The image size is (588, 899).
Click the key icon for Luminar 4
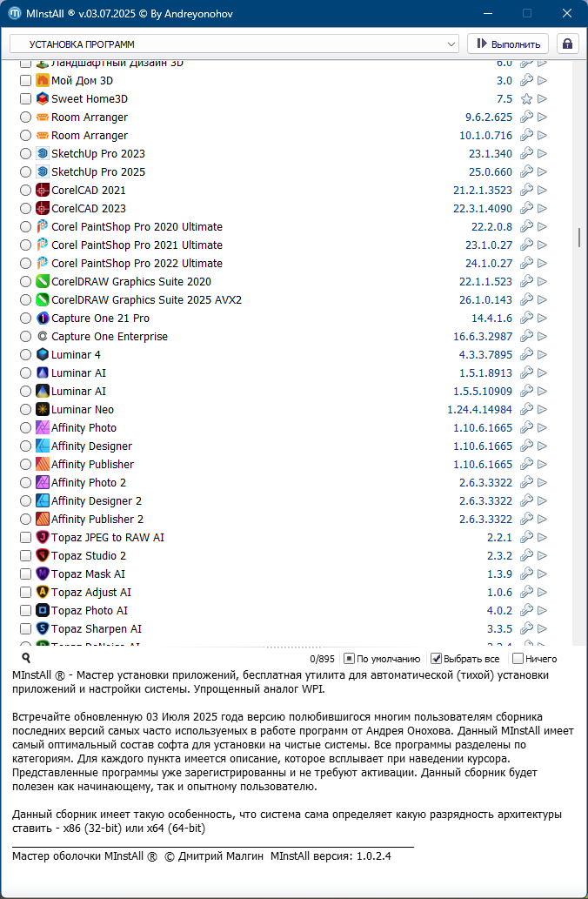(x=526, y=354)
